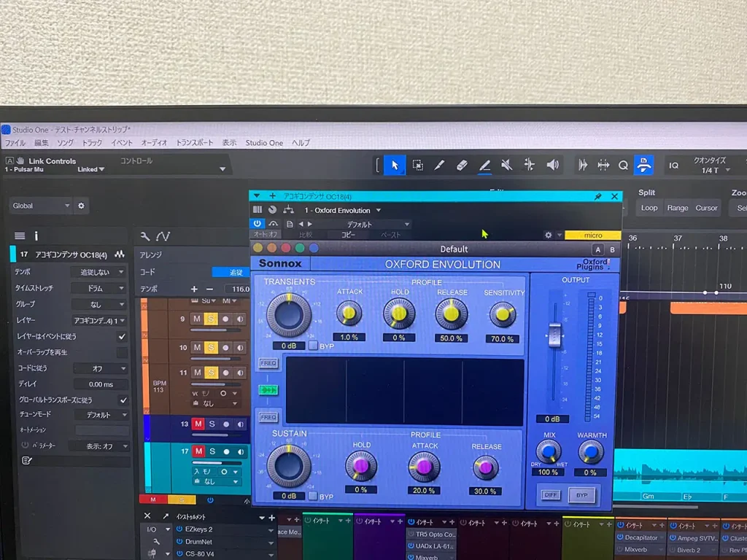Screen dimensions: 747x560
Task: Open the ファイル menu
Action: [x=15, y=143]
